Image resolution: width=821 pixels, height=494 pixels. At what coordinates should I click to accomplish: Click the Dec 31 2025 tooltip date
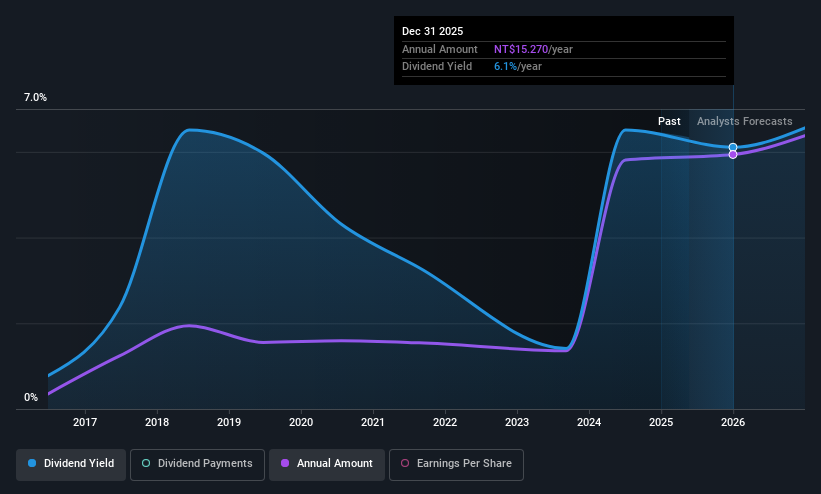pyautogui.click(x=432, y=31)
